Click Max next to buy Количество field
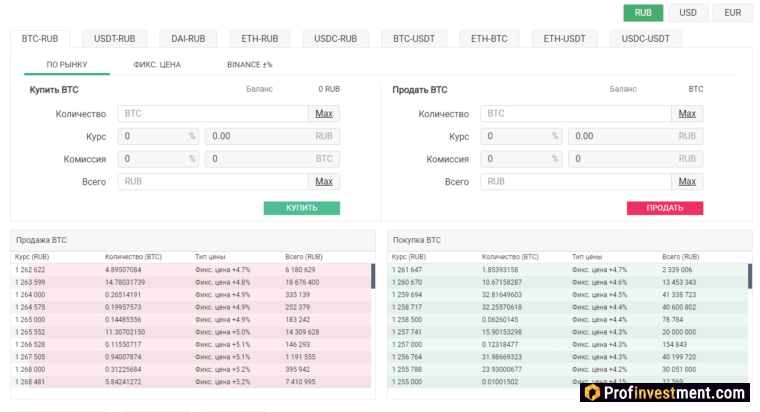The height and width of the screenshot is (412, 760). pyautogui.click(x=324, y=114)
